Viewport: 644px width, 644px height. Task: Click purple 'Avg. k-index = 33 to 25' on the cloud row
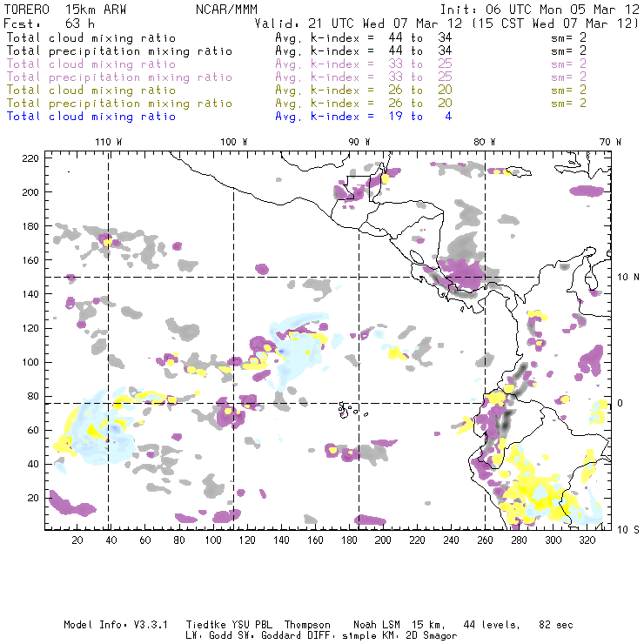364,64
